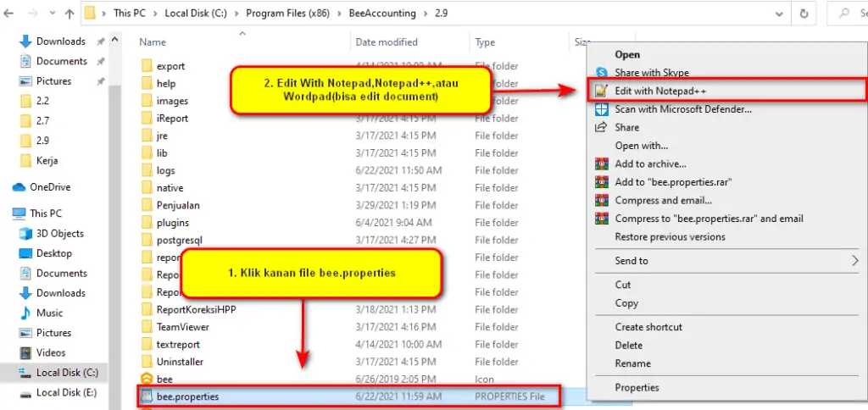Click the Music note icon in the navigation pane
Viewport: 868px width, 410px height.
pyautogui.click(x=24, y=313)
